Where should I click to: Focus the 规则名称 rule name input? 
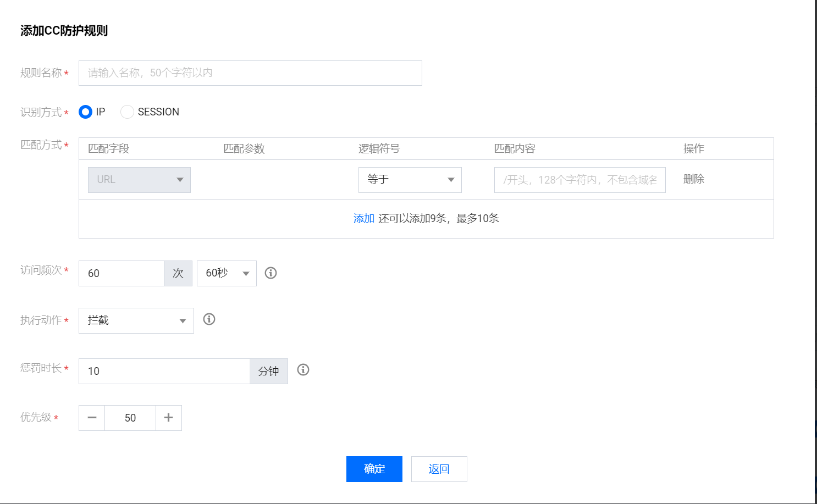(250, 73)
